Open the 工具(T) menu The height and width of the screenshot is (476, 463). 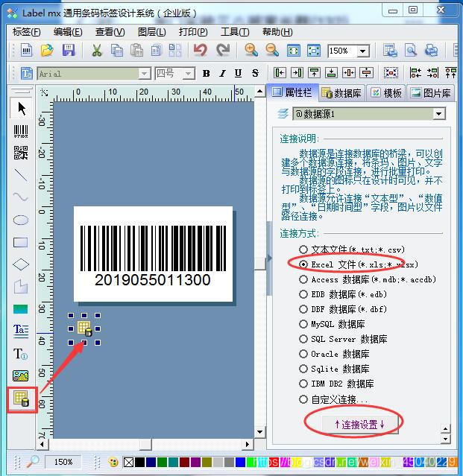click(235, 32)
